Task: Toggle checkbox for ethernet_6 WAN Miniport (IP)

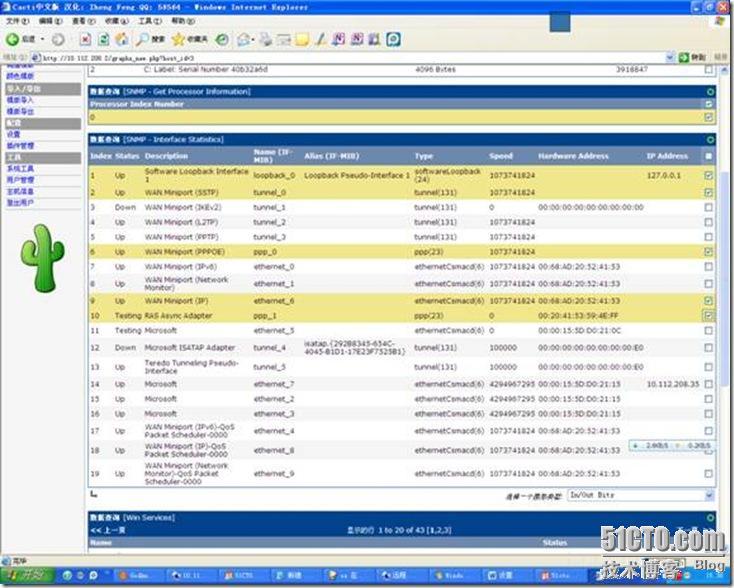Action: [708, 301]
